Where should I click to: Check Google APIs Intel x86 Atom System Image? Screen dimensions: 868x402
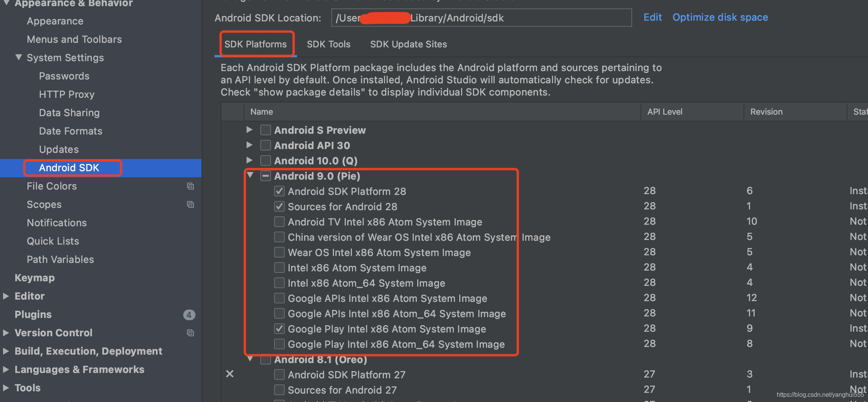(x=279, y=298)
